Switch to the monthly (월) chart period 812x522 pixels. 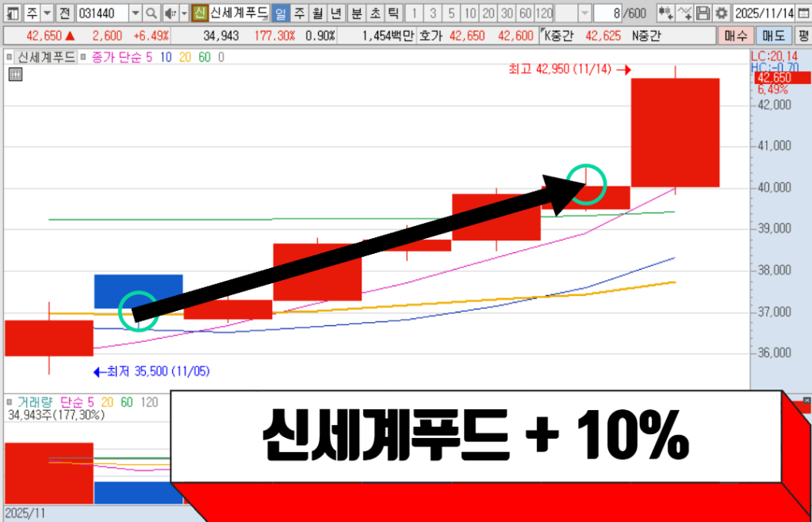(317, 13)
